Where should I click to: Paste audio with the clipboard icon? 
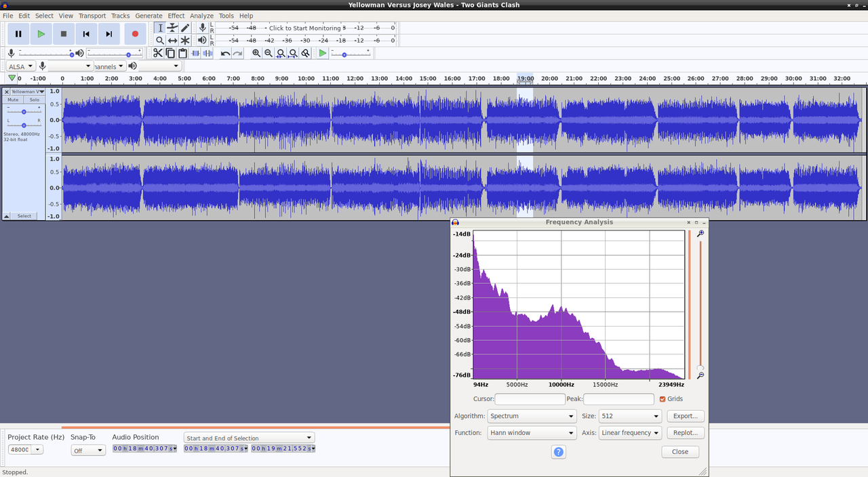pos(182,54)
